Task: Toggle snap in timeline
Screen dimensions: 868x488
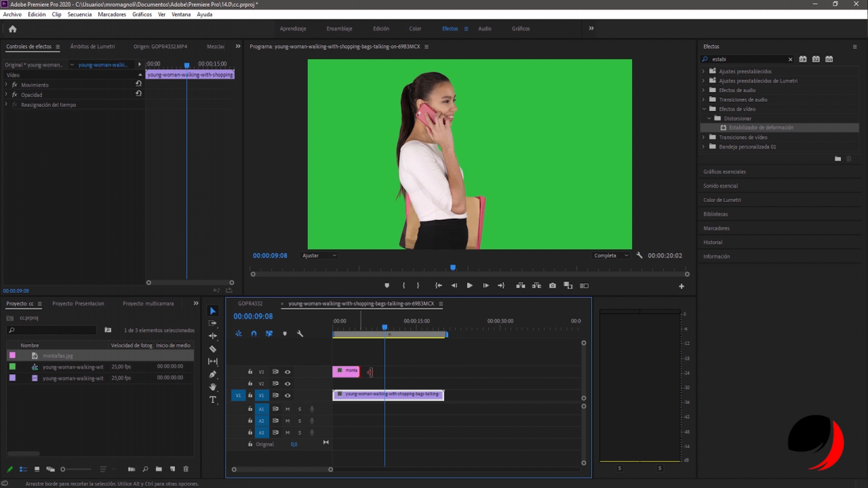Action: click(254, 333)
